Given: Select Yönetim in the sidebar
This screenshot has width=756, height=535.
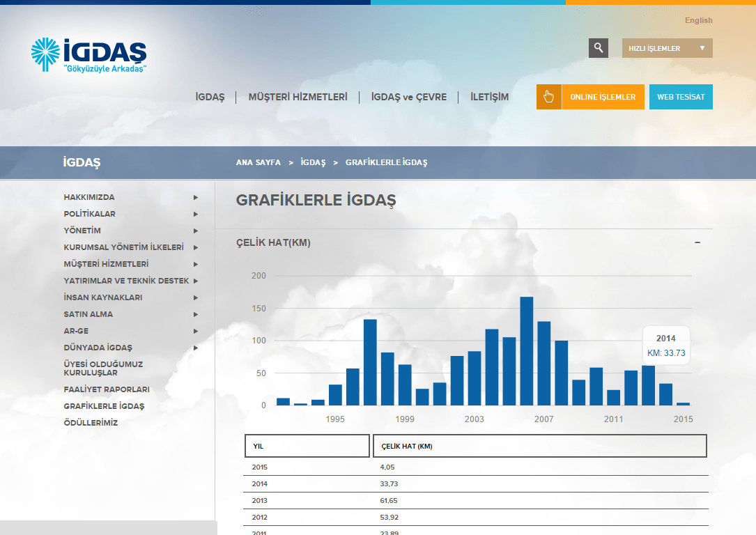Looking at the screenshot, I should [82, 231].
